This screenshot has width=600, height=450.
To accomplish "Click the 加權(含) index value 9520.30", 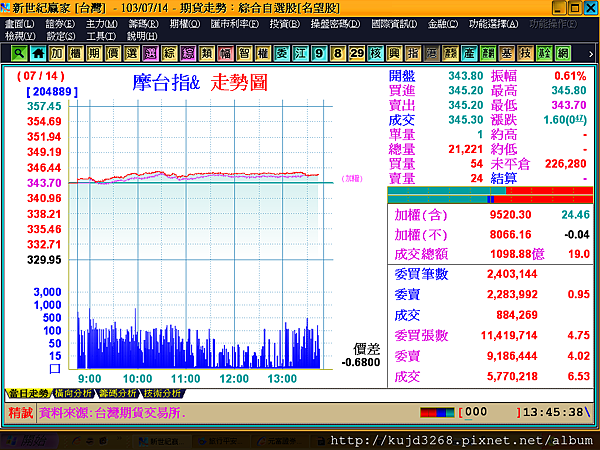I will pos(510,215).
